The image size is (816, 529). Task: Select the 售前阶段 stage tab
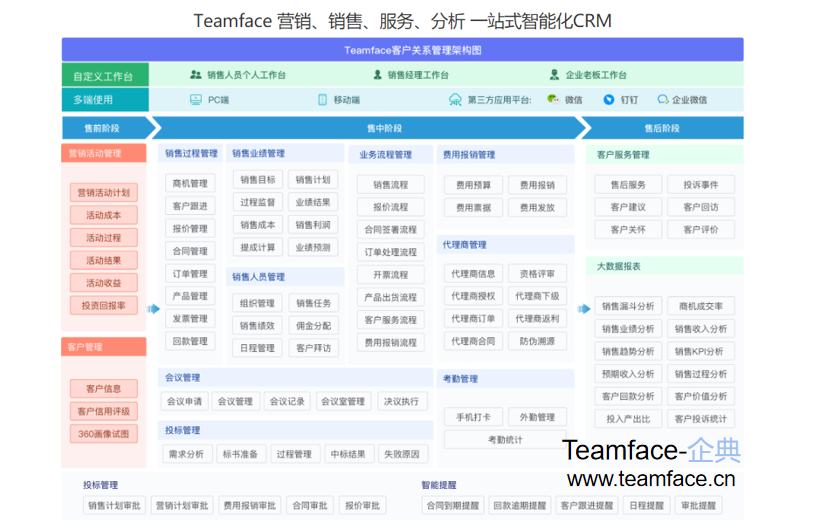[x=103, y=128]
